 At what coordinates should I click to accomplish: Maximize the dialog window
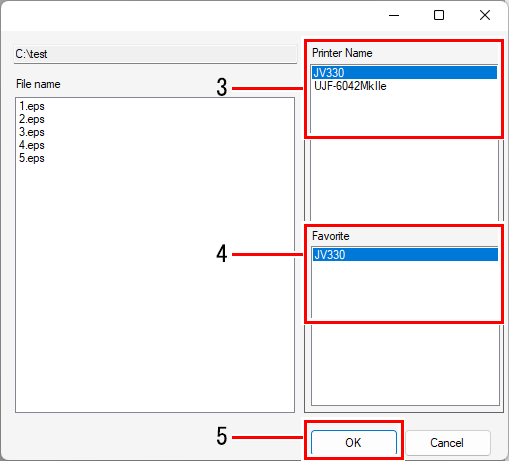tap(439, 15)
